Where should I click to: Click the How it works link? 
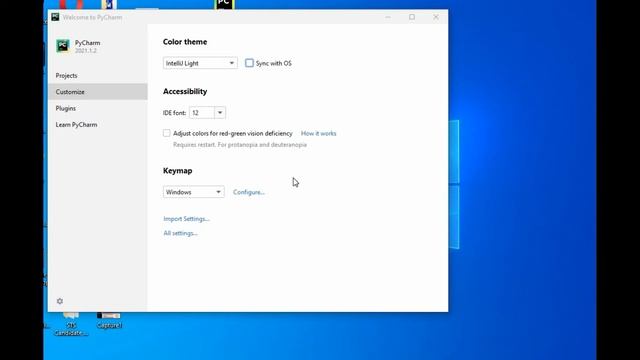pos(318,133)
